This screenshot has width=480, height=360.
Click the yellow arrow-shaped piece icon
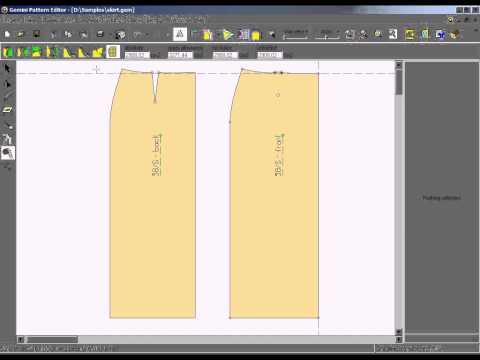[228, 35]
